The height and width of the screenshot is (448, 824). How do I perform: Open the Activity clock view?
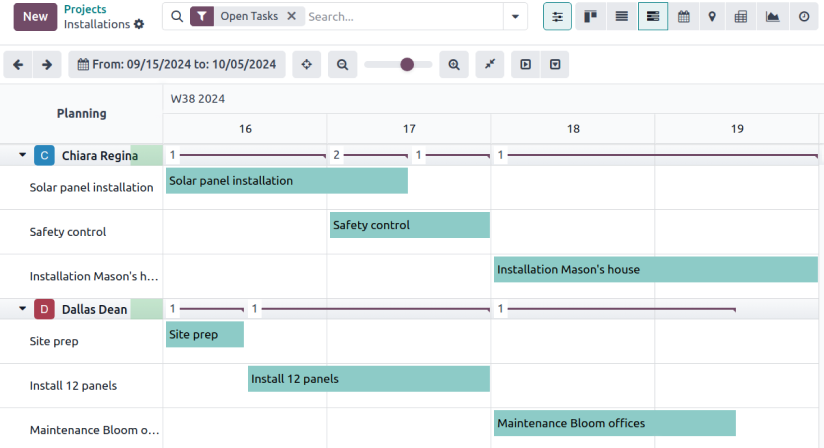(x=803, y=17)
